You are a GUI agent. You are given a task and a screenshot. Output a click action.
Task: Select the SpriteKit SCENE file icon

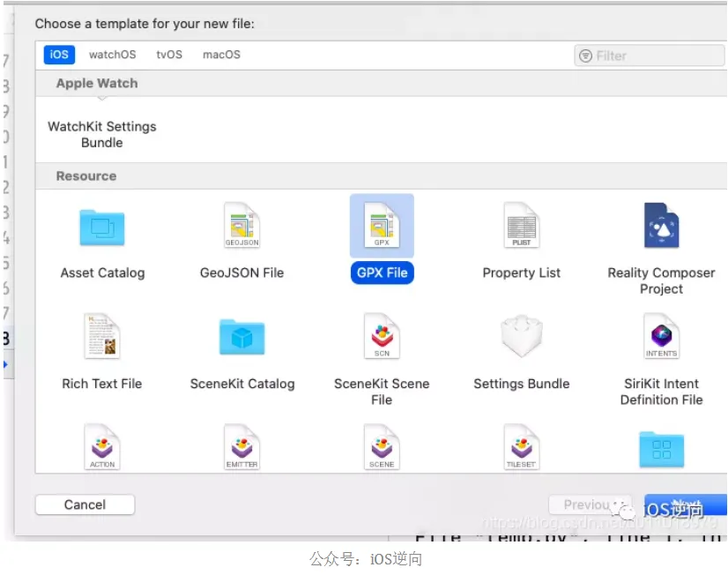point(382,447)
